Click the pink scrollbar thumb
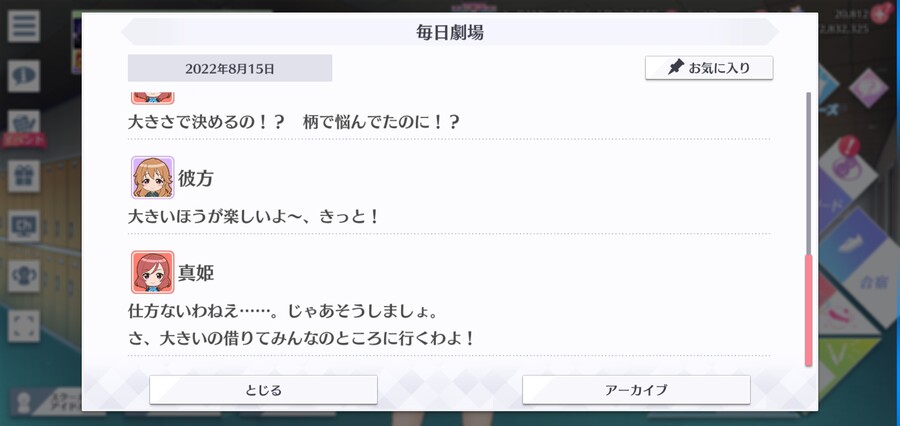 point(809,310)
